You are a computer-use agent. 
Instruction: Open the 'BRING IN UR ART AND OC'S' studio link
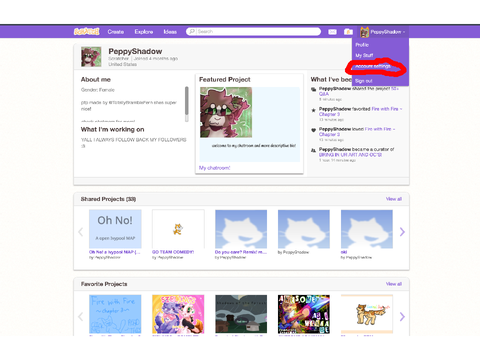tap(350, 155)
